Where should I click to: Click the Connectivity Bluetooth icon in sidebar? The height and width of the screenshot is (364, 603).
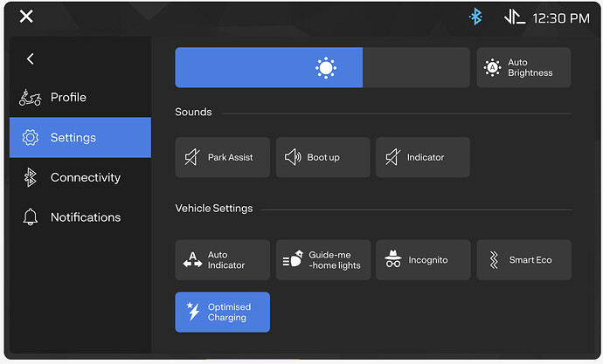pyautogui.click(x=30, y=178)
